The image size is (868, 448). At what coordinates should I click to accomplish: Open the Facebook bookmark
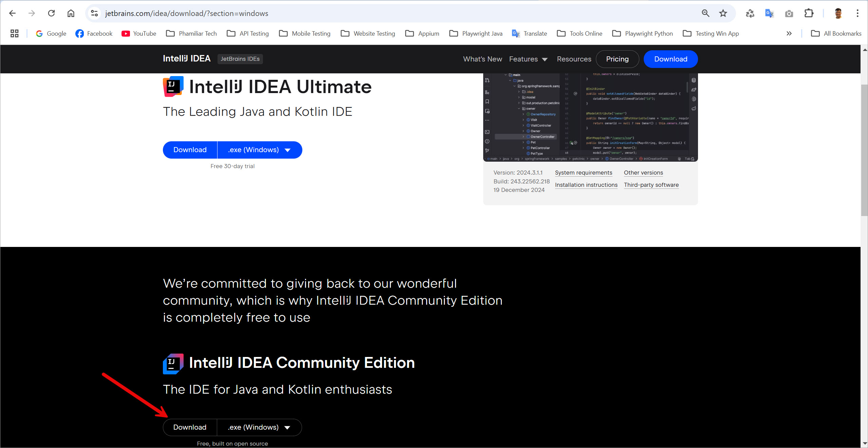[x=94, y=33]
